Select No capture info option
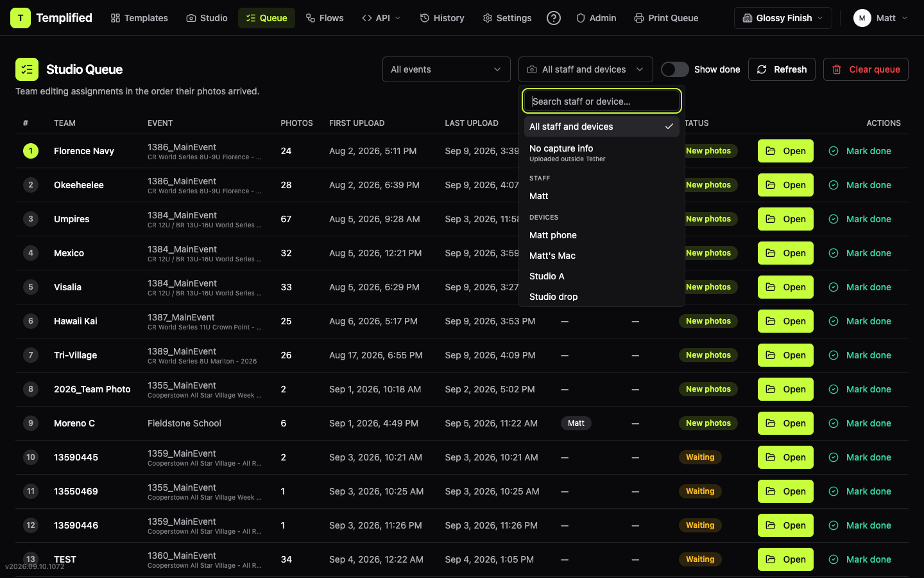924x578 pixels. [602, 153]
